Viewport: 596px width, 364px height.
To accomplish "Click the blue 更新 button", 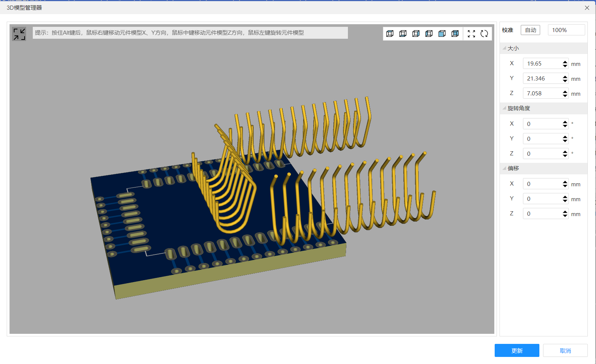I will [x=517, y=351].
